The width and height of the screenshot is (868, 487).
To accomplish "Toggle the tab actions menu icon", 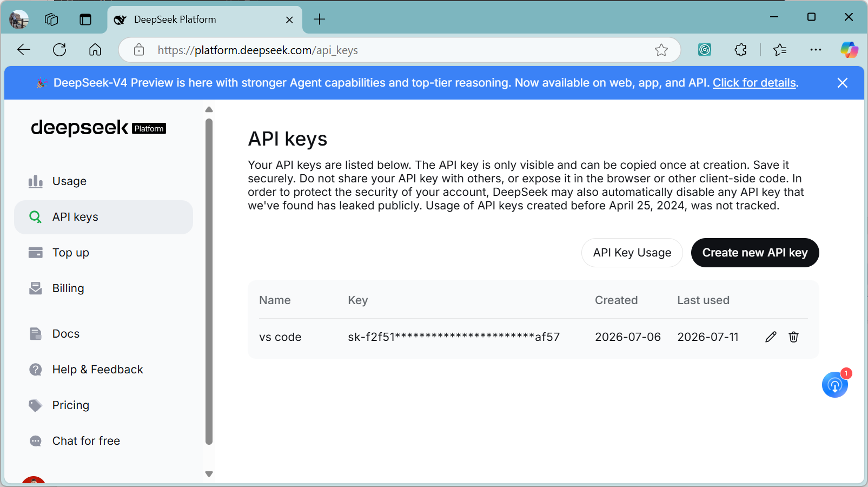I will [x=85, y=19].
